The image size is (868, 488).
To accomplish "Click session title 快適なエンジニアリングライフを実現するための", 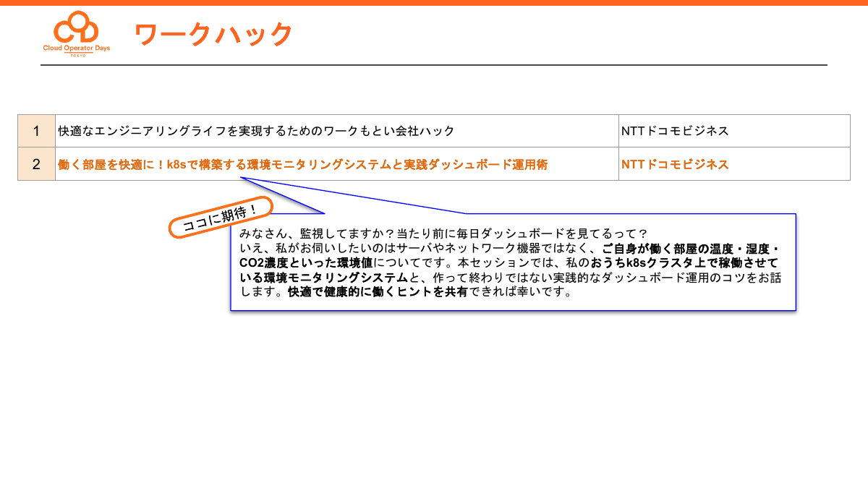I will (x=256, y=131).
